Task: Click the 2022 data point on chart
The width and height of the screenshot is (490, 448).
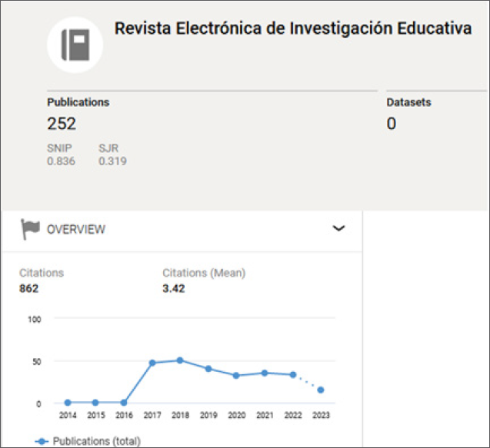Action: point(292,375)
